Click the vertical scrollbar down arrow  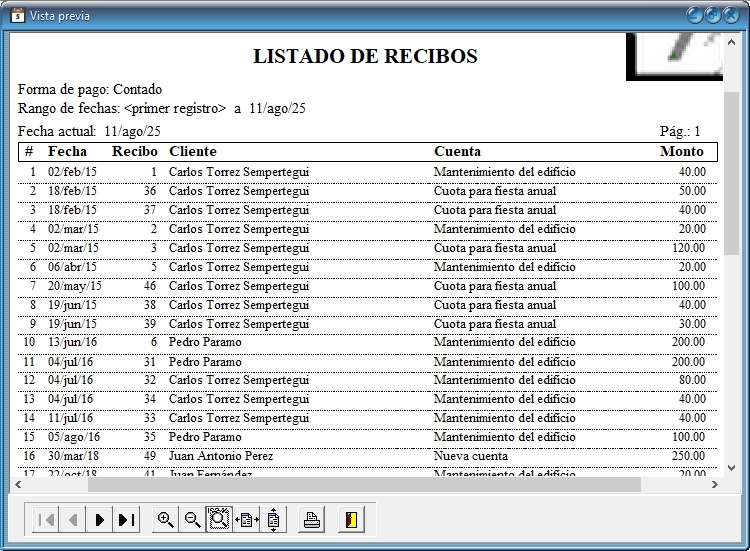pyautogui.click(x=731, y=468)
